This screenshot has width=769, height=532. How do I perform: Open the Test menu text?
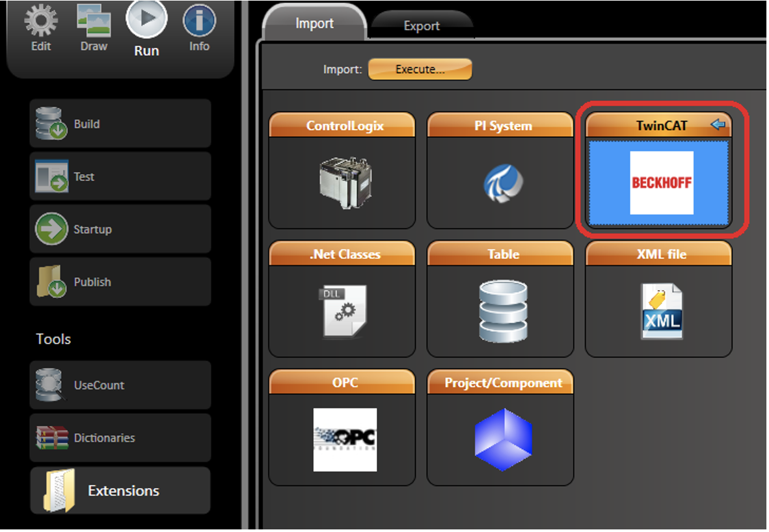84,176
